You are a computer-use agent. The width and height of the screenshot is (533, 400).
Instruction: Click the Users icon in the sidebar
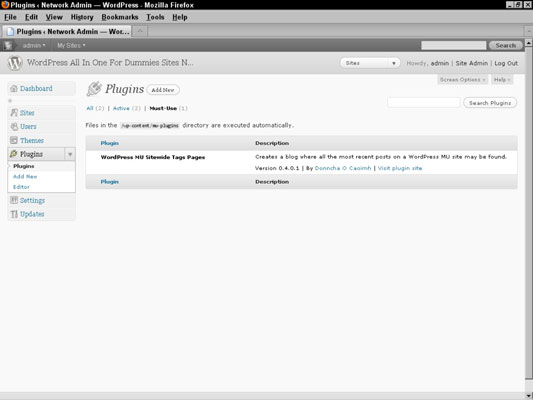click(x=14, y=127)
